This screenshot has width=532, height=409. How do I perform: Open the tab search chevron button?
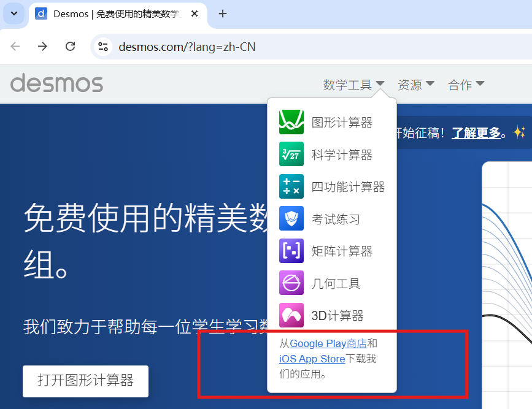(x=13, y=13)
